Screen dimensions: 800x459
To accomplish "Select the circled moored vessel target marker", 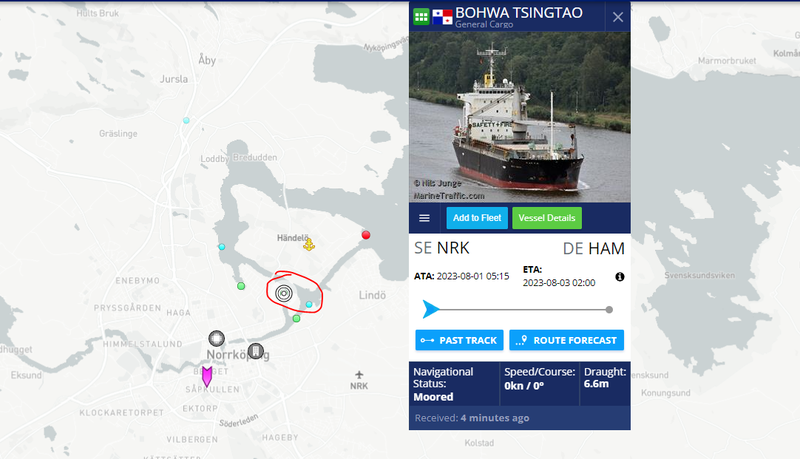I will click(284, 293).
